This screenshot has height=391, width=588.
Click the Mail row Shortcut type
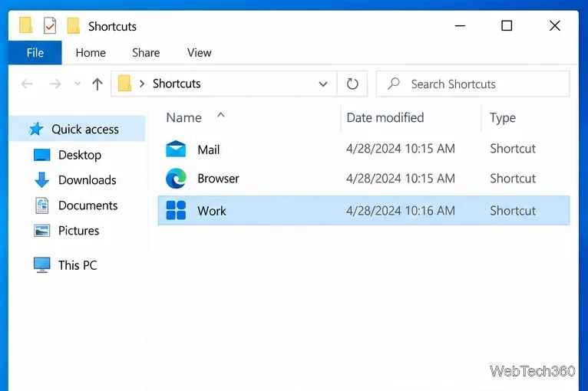[x=513, y=149]
